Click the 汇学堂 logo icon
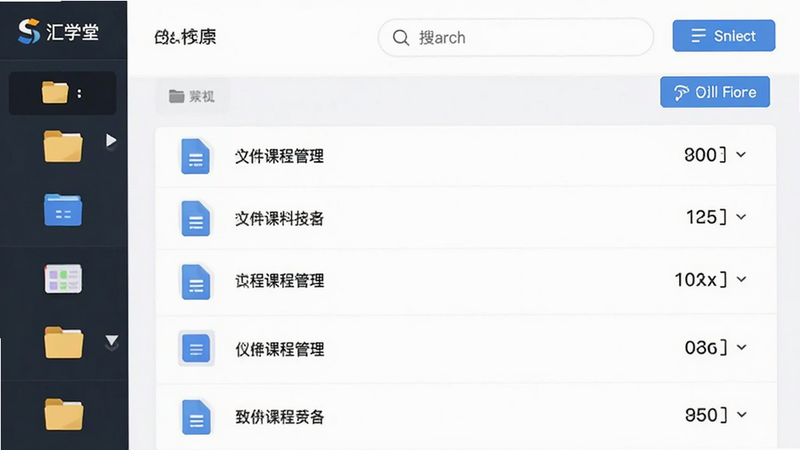Viewport: 800px width, 450px height. click(29, 31)
